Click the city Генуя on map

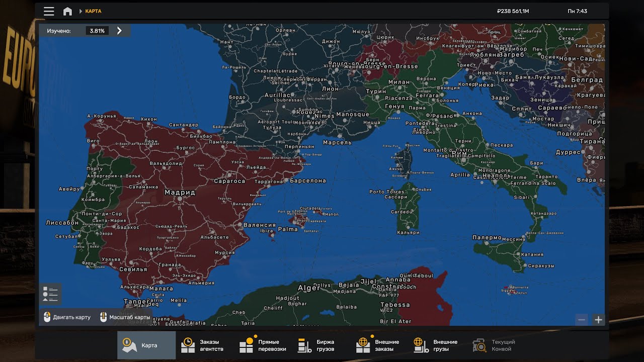394,107
